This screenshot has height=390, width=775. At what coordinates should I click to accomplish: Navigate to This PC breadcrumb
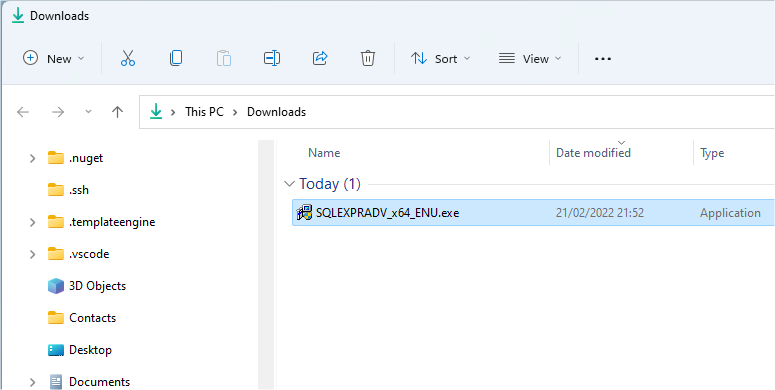[205, 112]
